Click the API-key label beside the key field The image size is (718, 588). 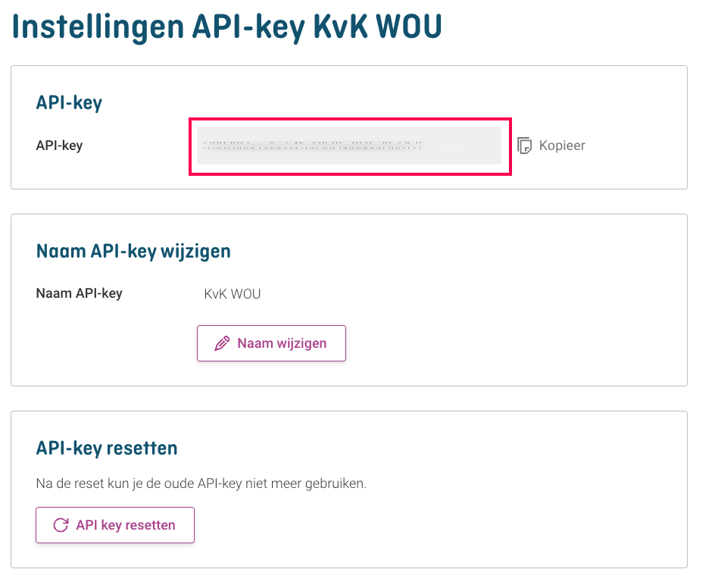coord(60,145)
